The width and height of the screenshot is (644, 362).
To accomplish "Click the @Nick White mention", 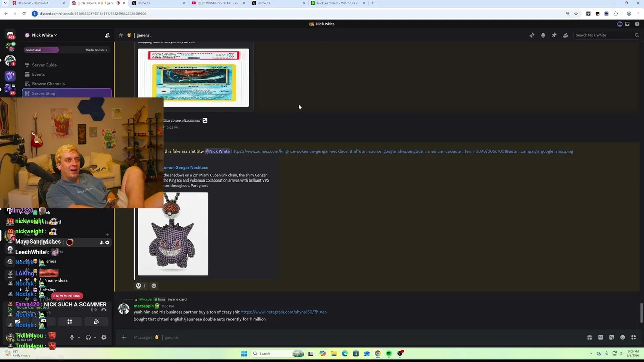I will coord(217,151).
